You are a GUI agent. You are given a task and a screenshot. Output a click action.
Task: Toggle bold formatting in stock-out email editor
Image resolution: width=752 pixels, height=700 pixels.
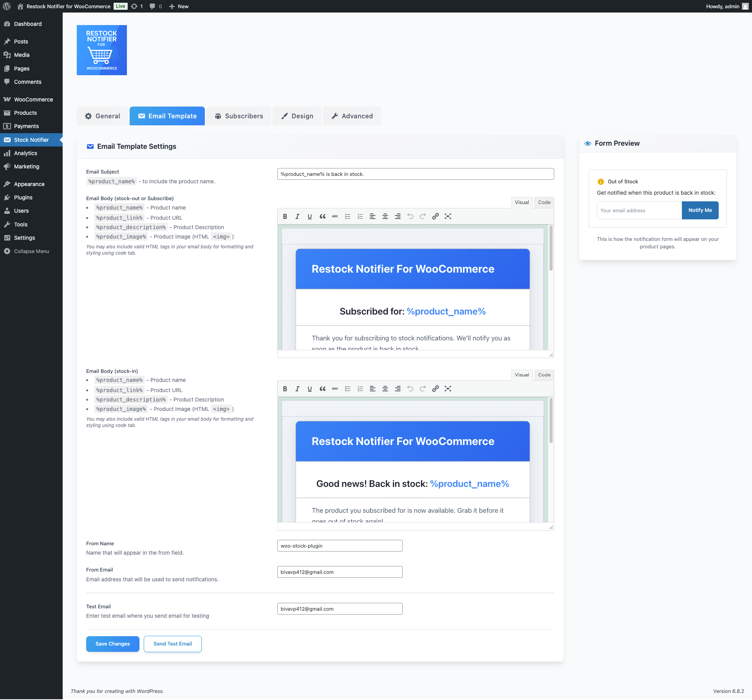point(285,216)
